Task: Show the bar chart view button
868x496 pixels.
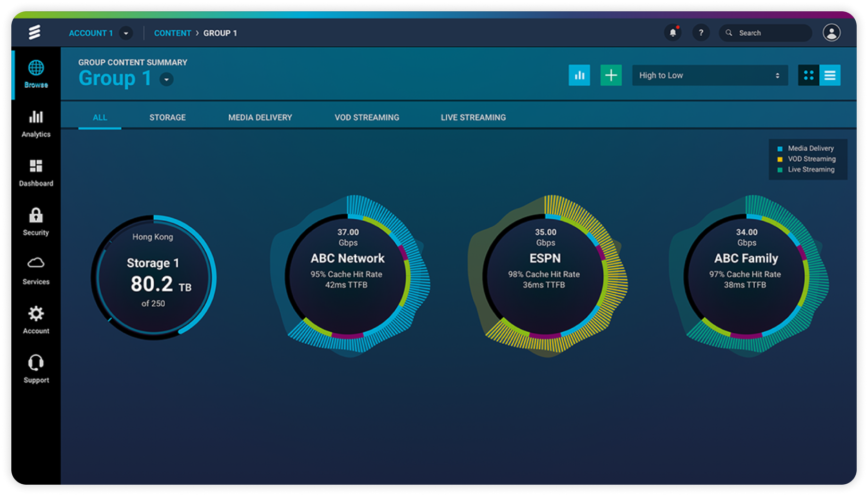Action: pos(579,75)
